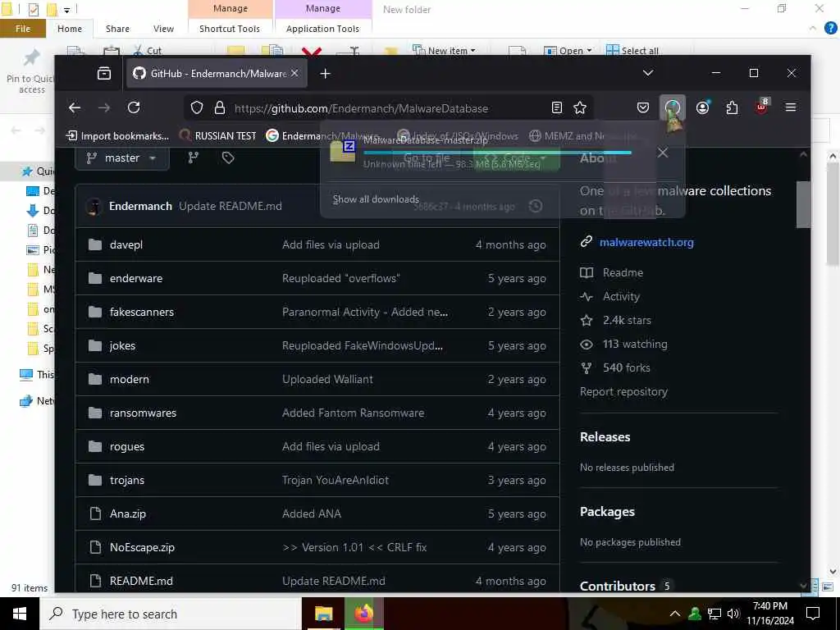Click MalwareDatabase-master.zip download progress bar
The width and height of the screenshot is (840, 630).
point(497,153)
